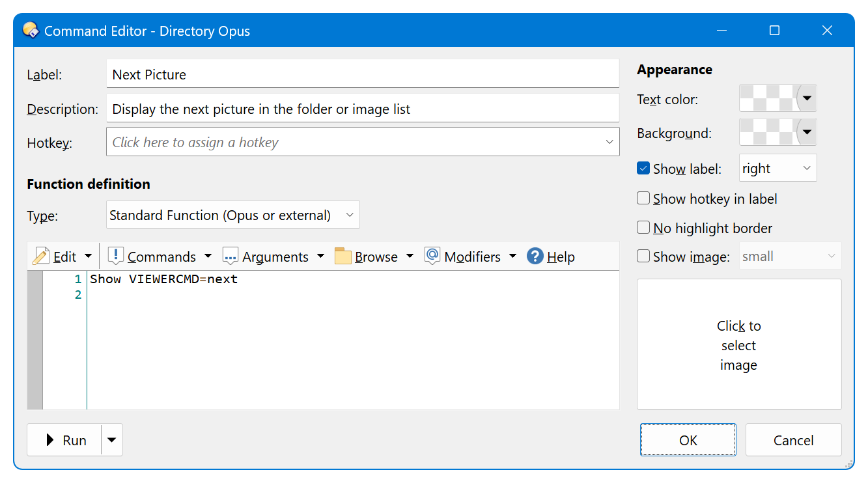Screen dimensions: 868x483
Task: Click the Help toolbar label
Action: [x=561, y=256]
